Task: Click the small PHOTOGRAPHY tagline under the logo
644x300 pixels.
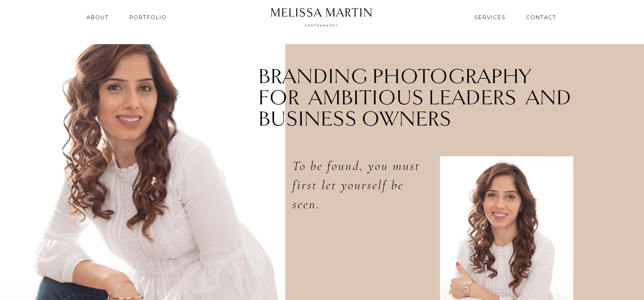Action: pyautogui.click(x=321, y=26)
